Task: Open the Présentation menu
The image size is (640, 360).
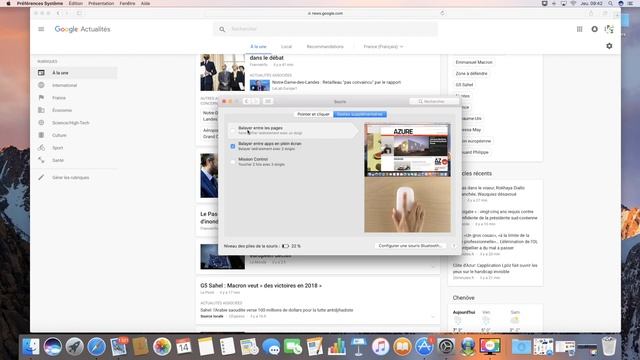Action: (x=101, y=3)
